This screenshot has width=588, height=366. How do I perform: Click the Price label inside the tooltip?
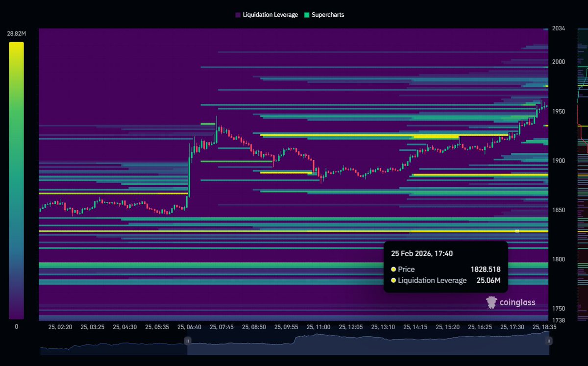click(x=406, y=269)
